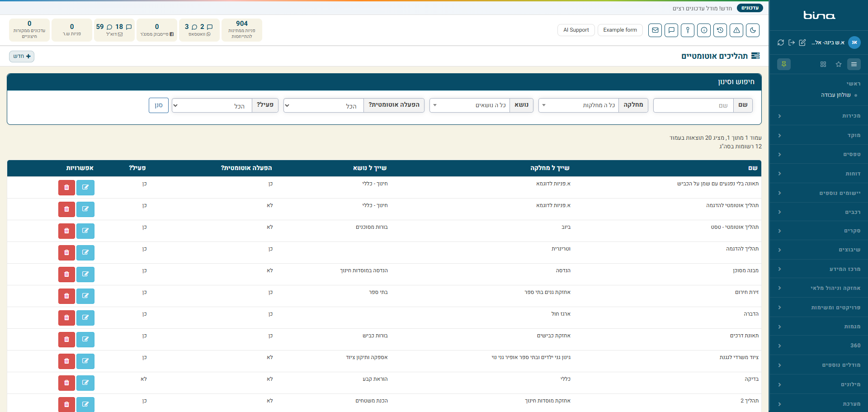868x412 pixels.
Task: Click the סנן filter button
Action: [x=159, y=105]
